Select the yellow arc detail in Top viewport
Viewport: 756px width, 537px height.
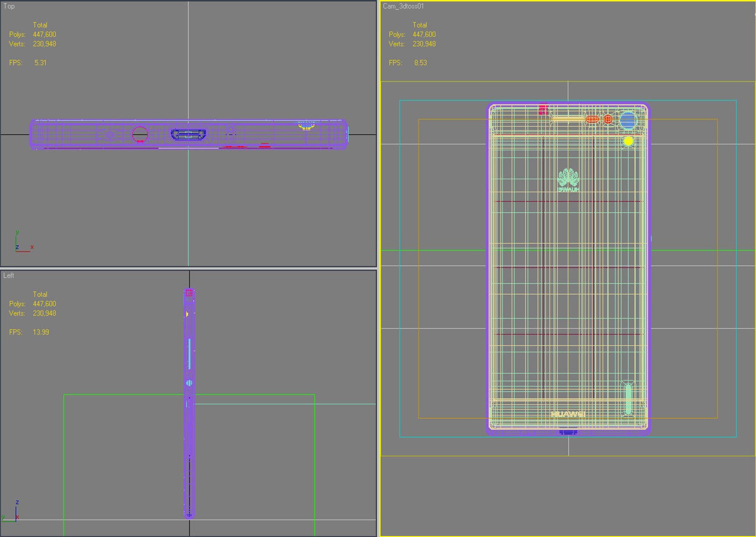pyautogui.click(x=306, y=126)
